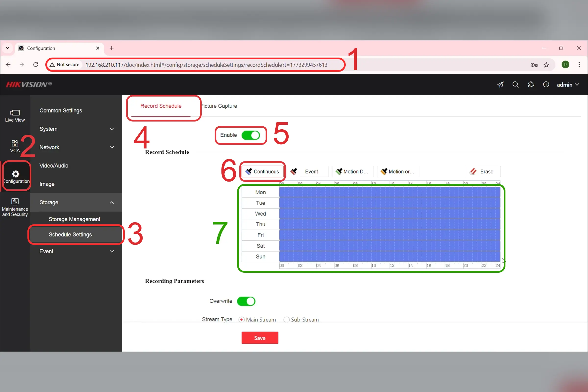Open Maintenance and Security section
588x392 pixels.
coord(15,208)
